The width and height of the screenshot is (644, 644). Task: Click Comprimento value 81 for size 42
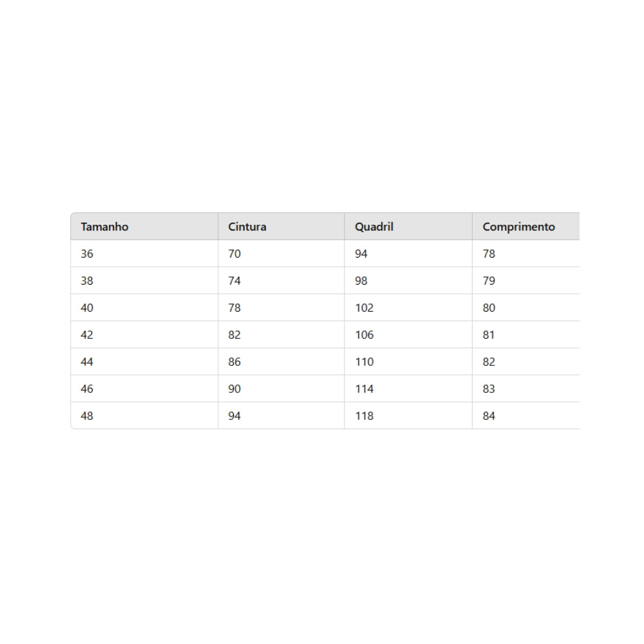[489, 335]
